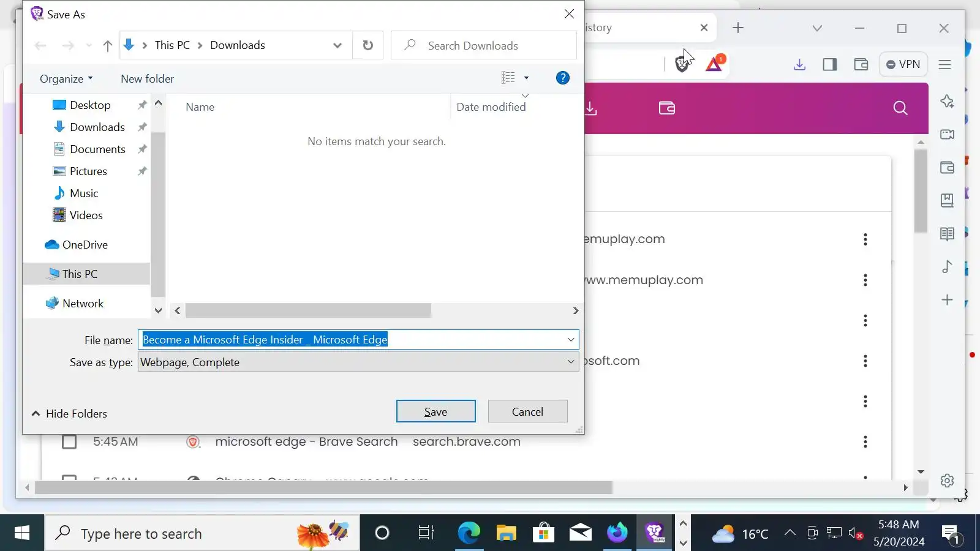The image size is (980, 551).
Task: Toggle the Brave sidebar panel button in toolbar
Action: 830,64
